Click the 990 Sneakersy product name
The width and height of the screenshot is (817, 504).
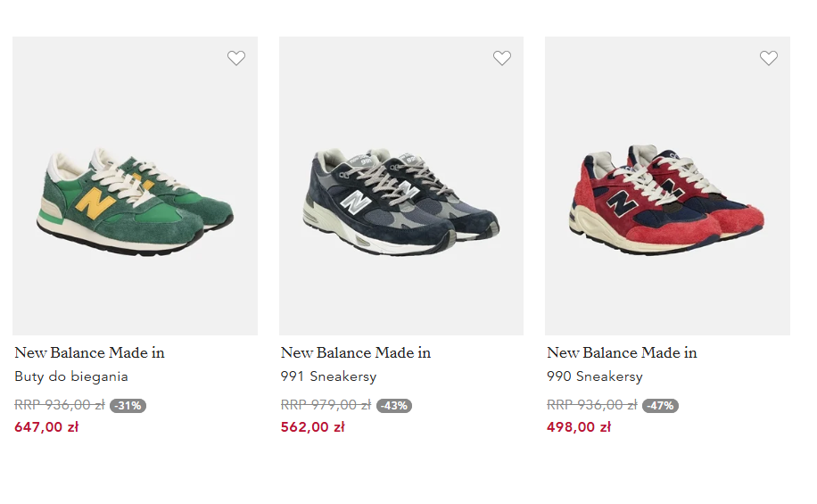coord(595,376)
